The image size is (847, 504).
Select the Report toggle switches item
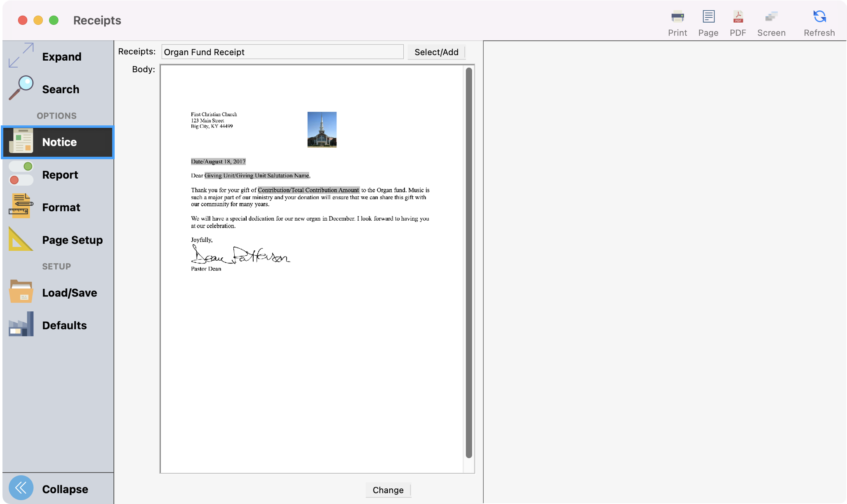(x=21, y=174)
